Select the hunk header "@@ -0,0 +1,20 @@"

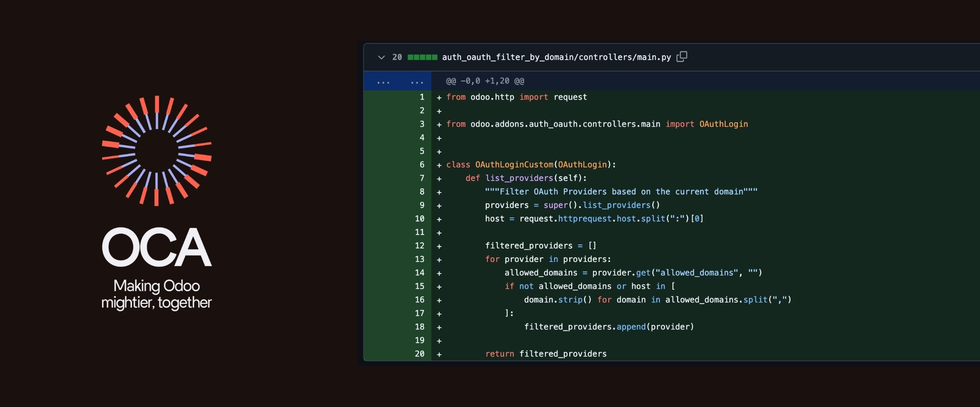pyautogui.click(x=485, y=81)
